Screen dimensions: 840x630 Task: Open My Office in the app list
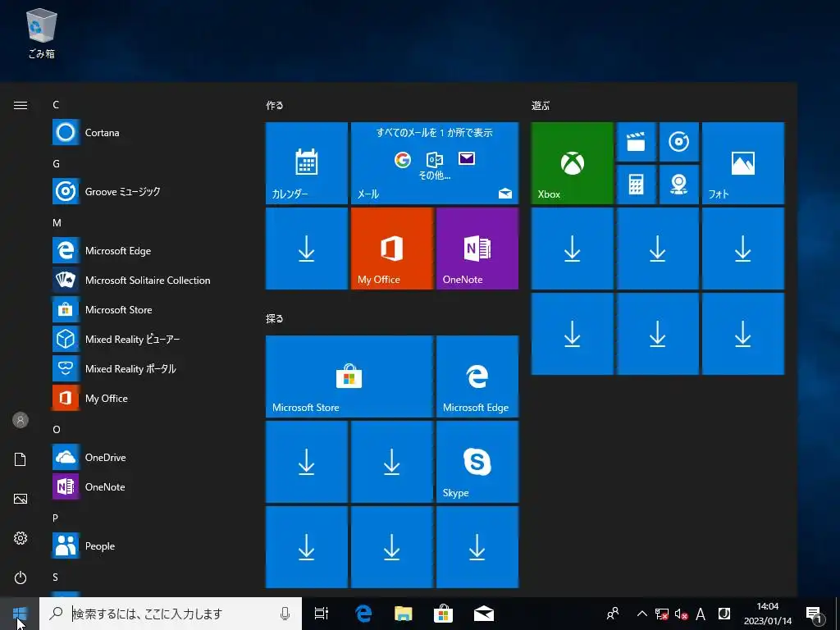click(144, 398)
